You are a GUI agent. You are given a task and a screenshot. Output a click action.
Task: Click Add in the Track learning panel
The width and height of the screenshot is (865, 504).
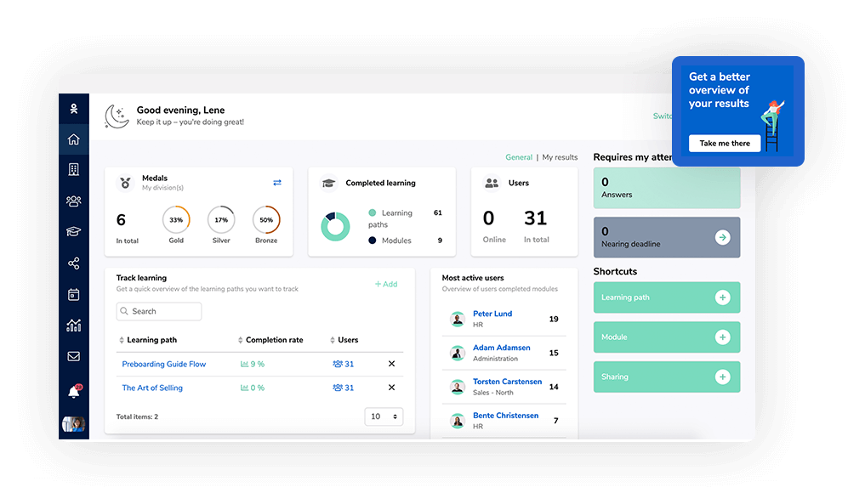pos(386,284)
